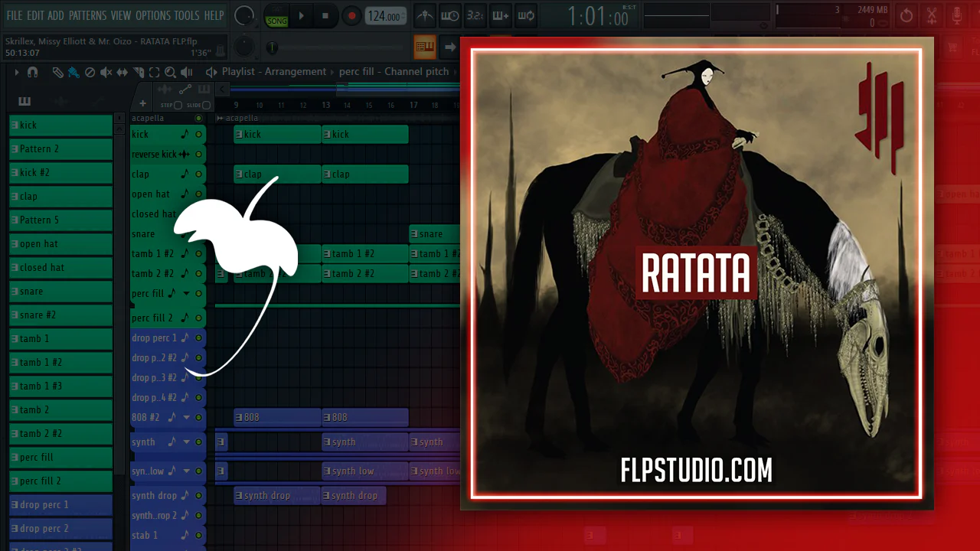Mute the acapella track

198,119
